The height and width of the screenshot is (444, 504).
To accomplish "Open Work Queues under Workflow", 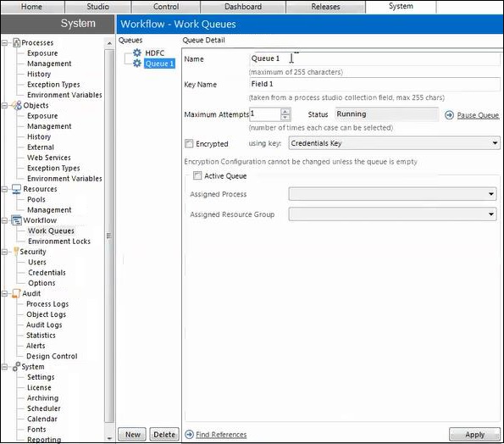I will coord(51,230).
